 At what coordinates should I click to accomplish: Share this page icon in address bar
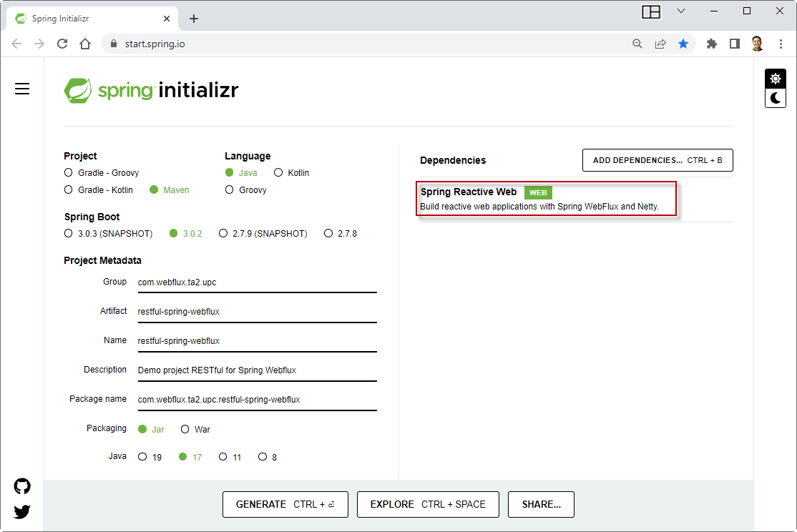point(660,44)
